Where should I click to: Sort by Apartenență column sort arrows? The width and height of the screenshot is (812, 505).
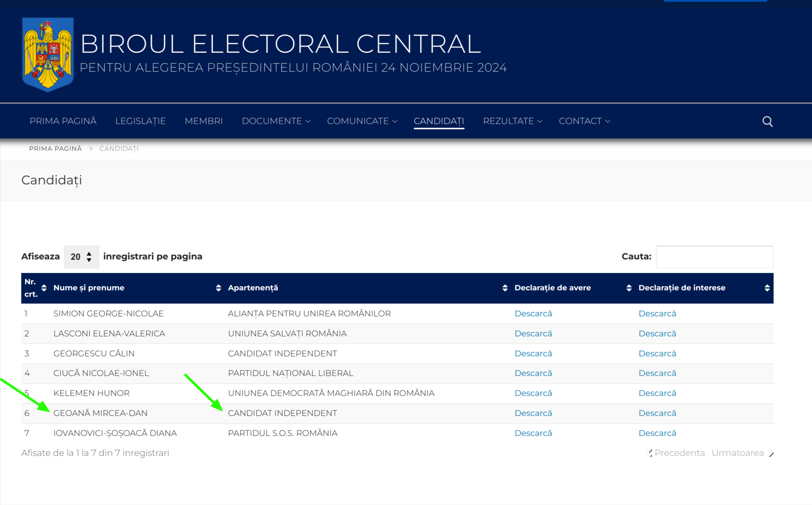click(x=505, y=288)
